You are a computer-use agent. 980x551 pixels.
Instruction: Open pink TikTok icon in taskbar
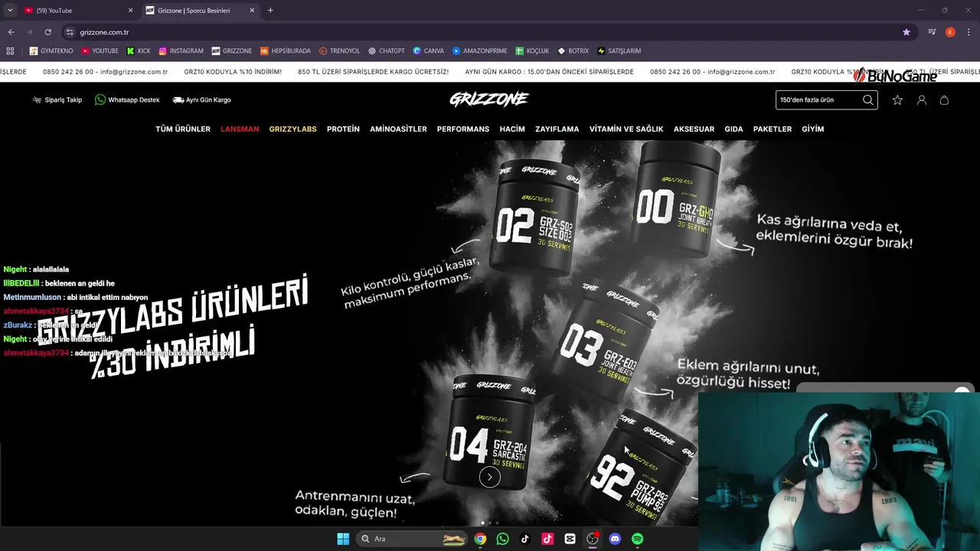coord(547,539)
